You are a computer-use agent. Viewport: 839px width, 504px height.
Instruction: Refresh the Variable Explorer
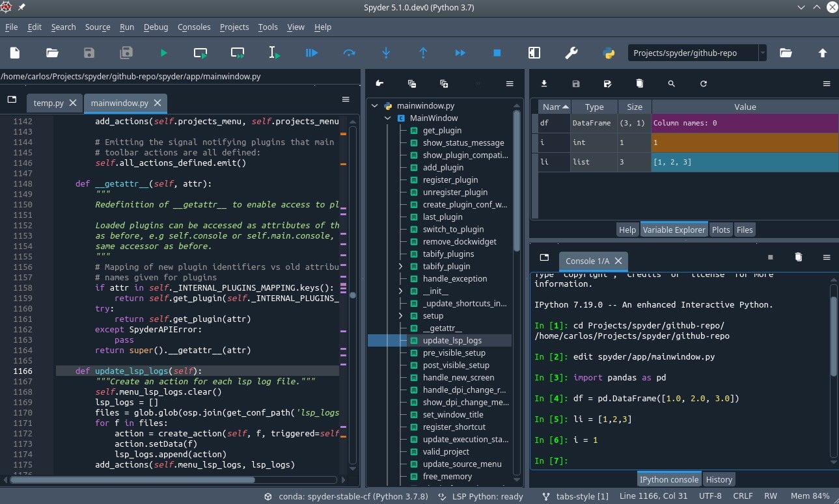(x=704, y=83)
